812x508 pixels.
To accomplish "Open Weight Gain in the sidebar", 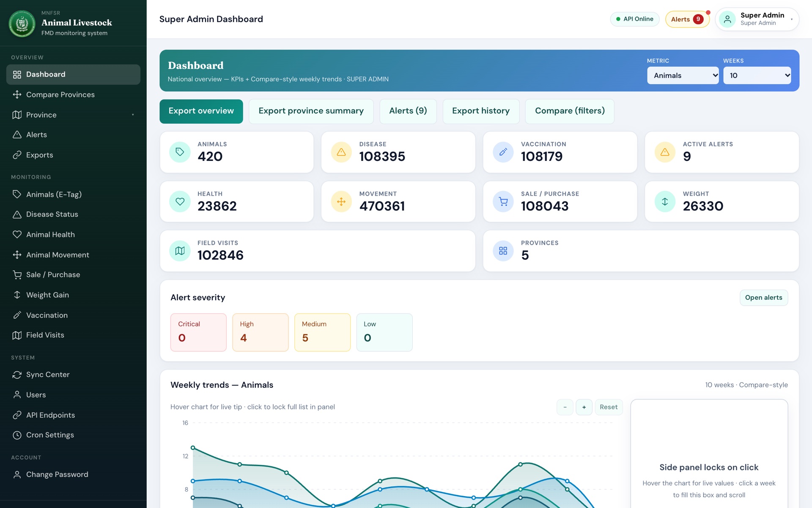I will (x=73, y=295).
